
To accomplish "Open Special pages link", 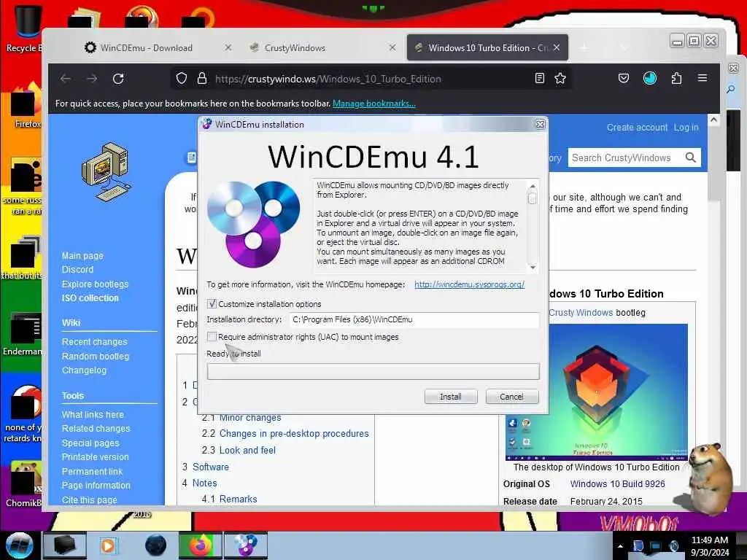I will point(90,443).
